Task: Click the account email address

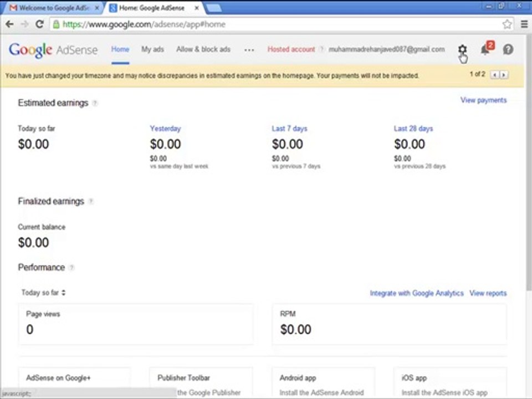Action: (x=386, y=49)
